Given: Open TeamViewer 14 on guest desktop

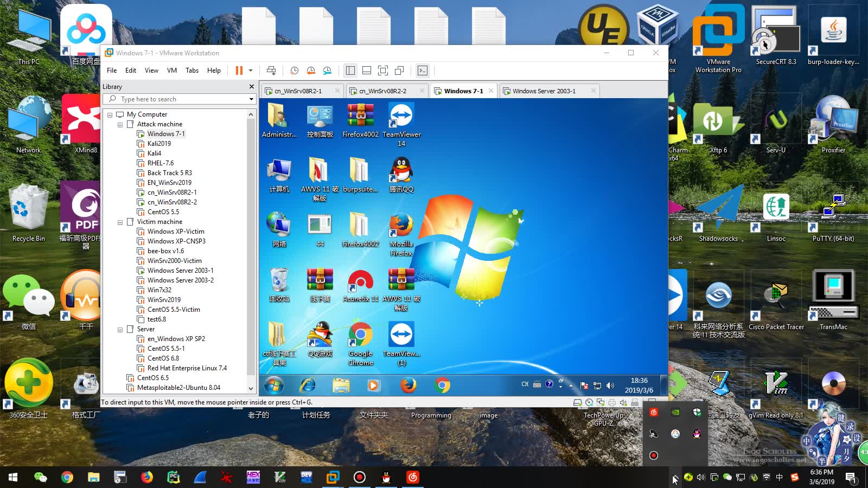Looking at the screenshot, I should point(401,125).
